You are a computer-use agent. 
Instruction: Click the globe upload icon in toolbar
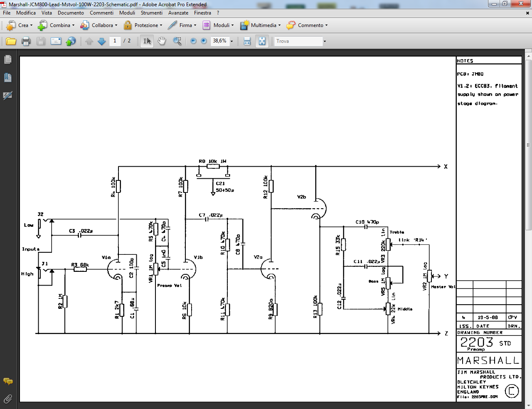pyautogui.click(x=71, y=41)
